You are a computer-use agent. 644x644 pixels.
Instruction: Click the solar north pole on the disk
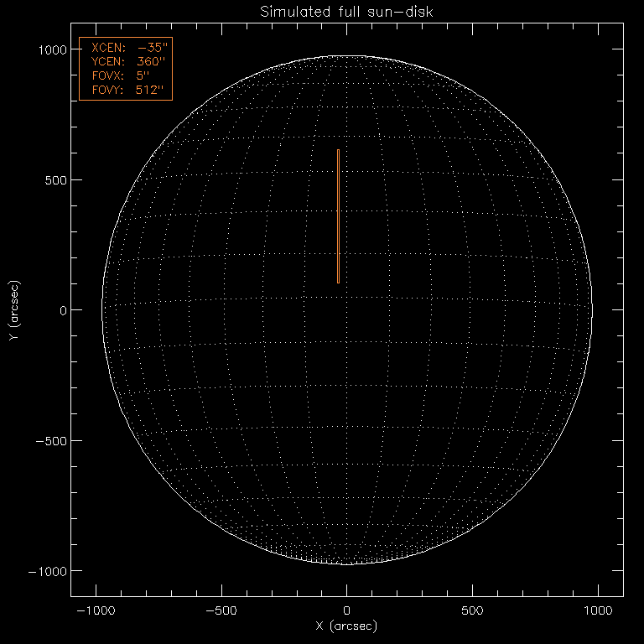tap(346, 58)
